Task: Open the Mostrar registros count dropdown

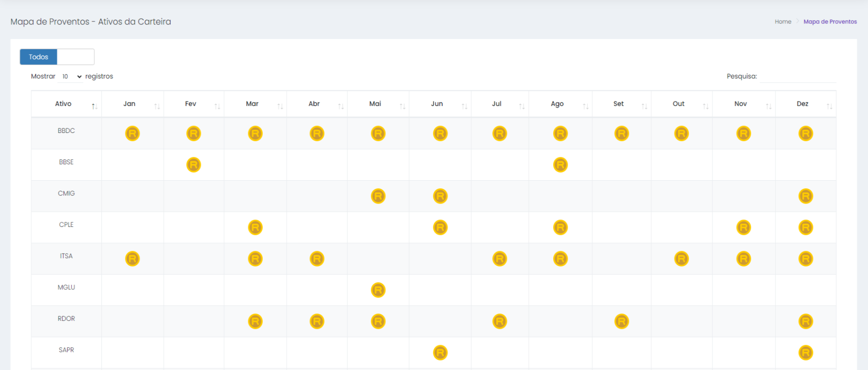Action: [x=71, y=77]
